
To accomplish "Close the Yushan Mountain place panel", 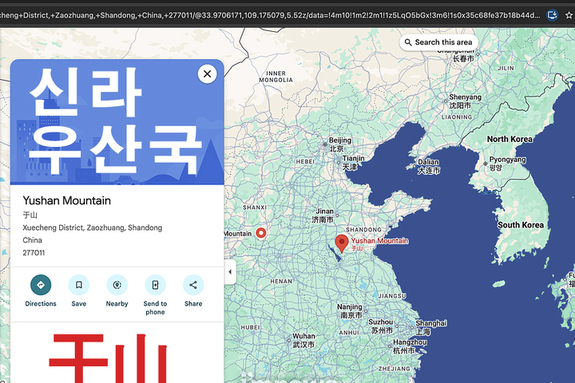I will [207, 74].
